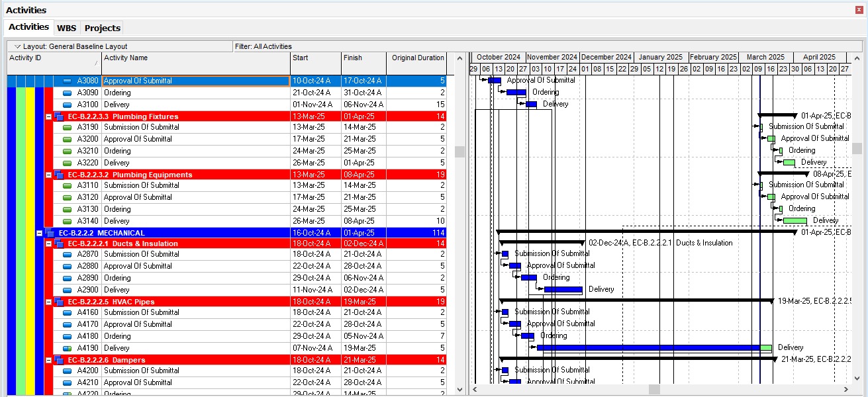Viewport: 868px width, 397px height.
Task: Click the January 2025 timescale header
Action: [x=661, y=58]
